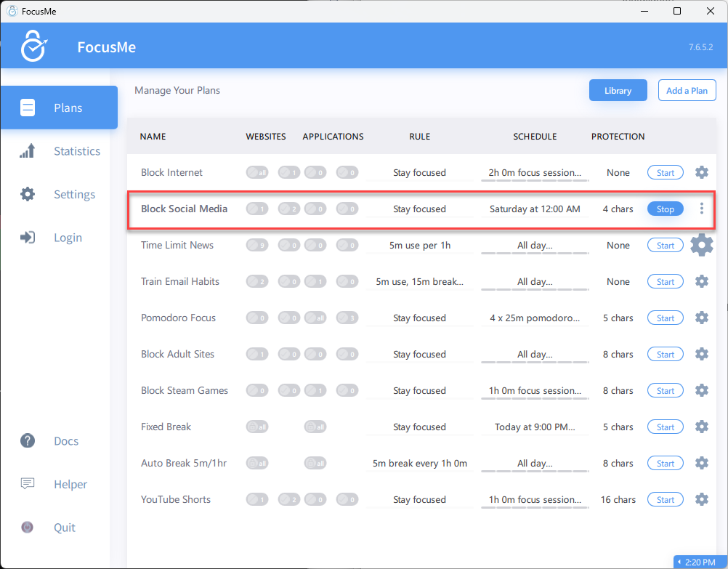Click the SCHEDULE column header
Viewport: 728px width, 569px height.
[x=535, y=136]
